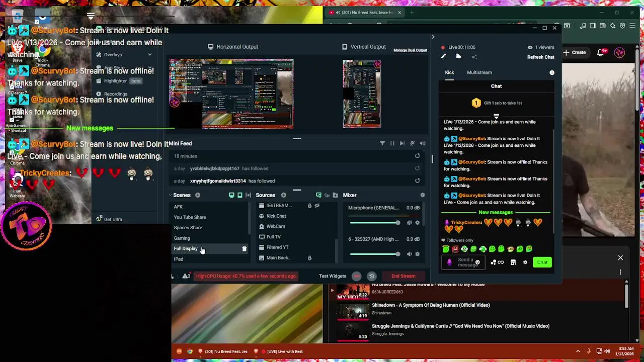Open Microphone channel settings gear

[x=417, y=223]
